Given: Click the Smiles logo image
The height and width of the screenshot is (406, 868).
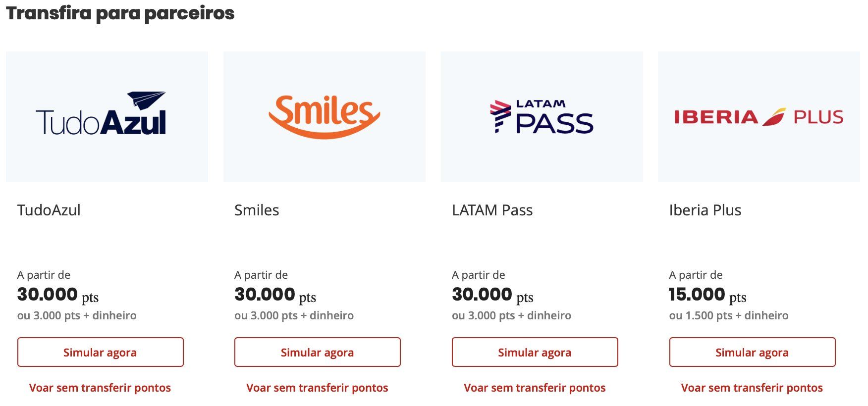Looking at the screenshot, I should (325, 117).
